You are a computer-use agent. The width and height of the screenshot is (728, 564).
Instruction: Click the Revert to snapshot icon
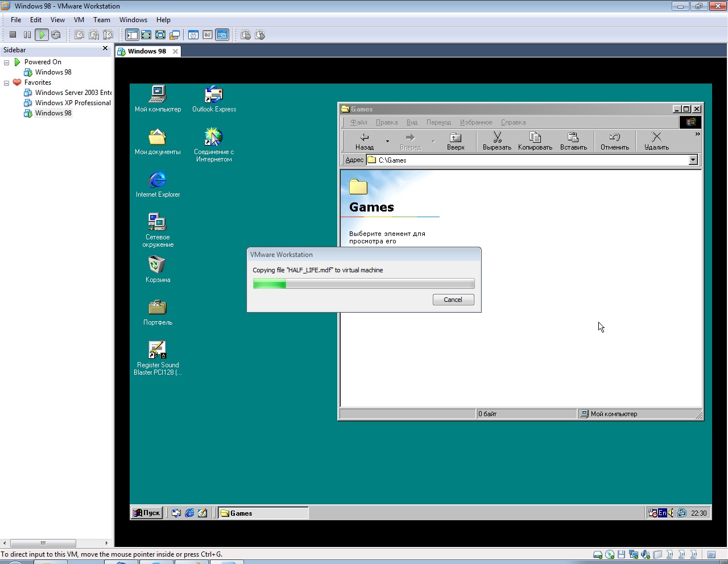pyautogui.click(x=94, y=35)
